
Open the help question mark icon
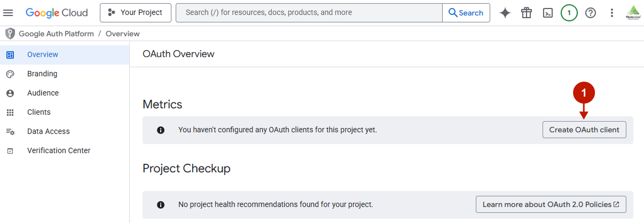591,13
